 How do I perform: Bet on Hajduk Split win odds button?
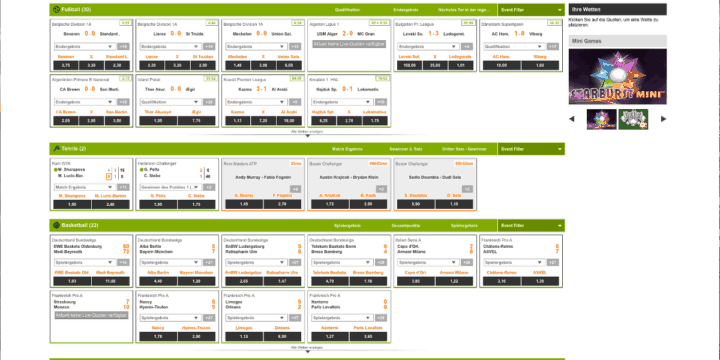pos(323,121)
